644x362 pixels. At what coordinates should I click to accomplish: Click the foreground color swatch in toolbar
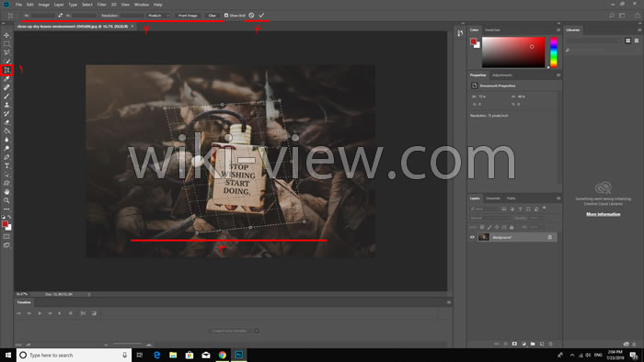tap(5, 224)
